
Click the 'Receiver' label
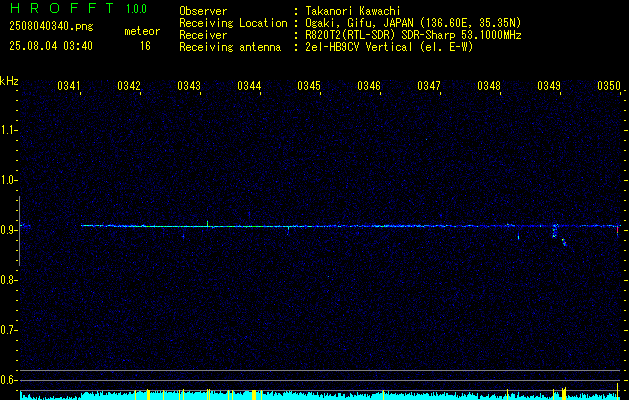coord(203,35)
